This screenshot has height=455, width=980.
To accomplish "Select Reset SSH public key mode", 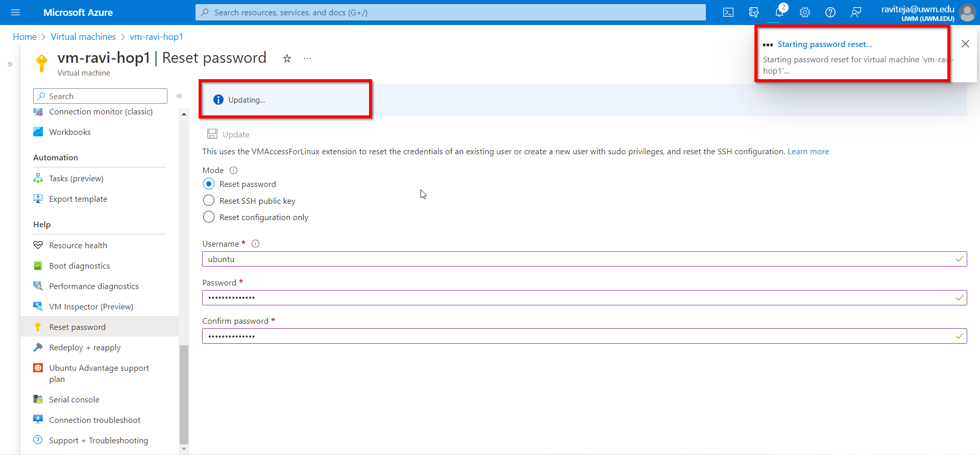I will (x=209, y=201).
